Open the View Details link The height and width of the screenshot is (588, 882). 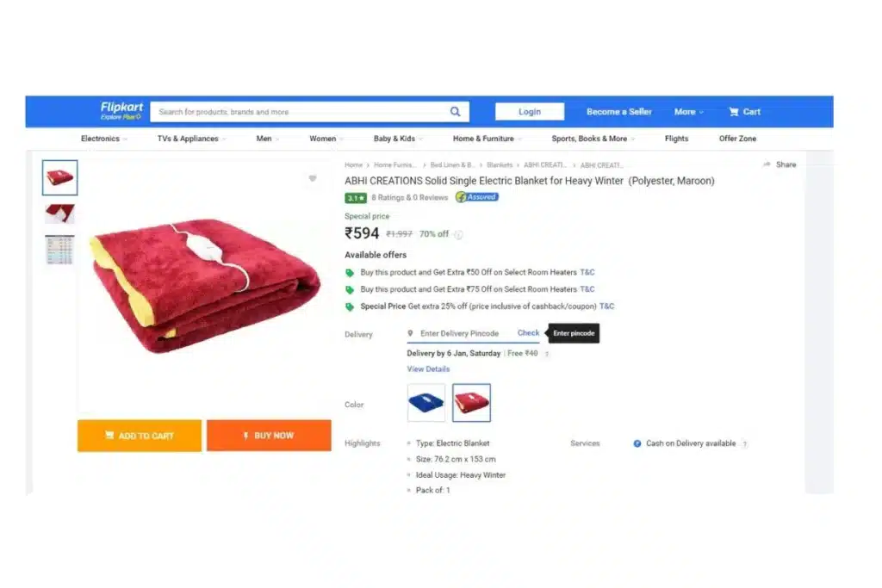click(x=428, y=368)
